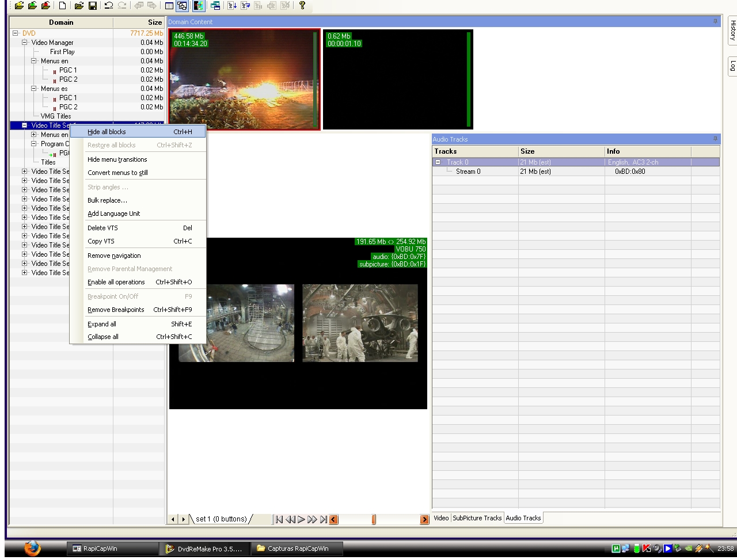Click the yellow question mark Help icon
737x560 pixels.
tap(302, 6)
